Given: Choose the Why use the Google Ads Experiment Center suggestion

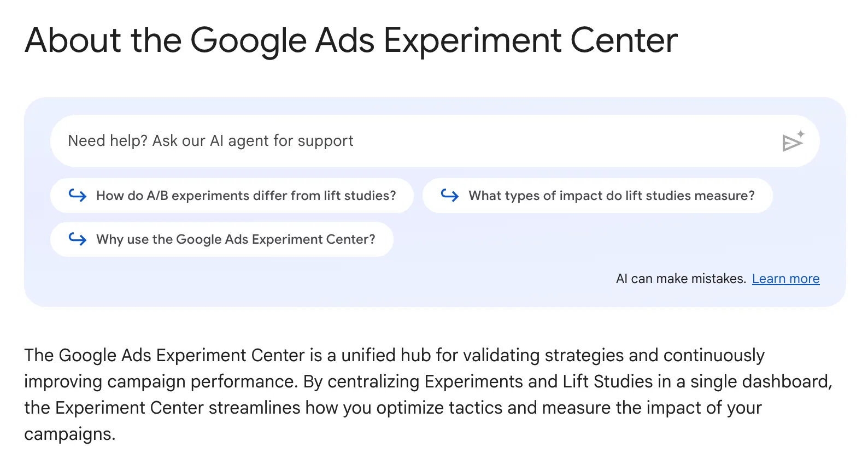Looking at the screenshot, I should click(222, 239).
